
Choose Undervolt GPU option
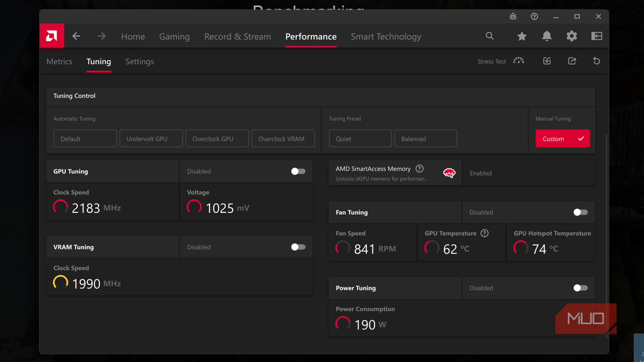point(151,139)
